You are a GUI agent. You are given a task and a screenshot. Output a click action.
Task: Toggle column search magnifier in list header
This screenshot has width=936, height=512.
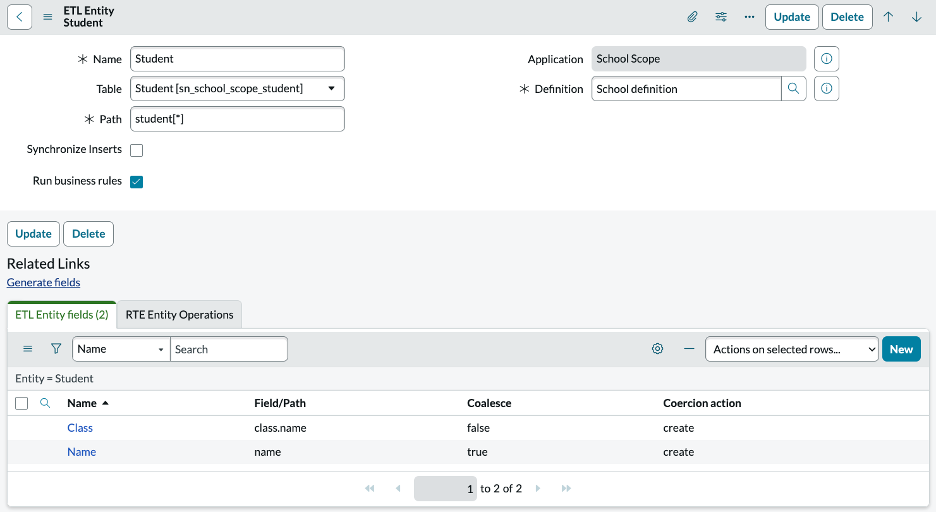45,403
